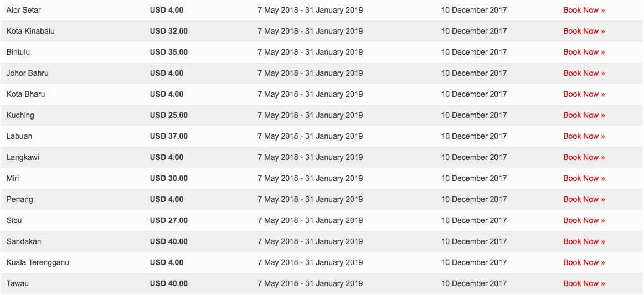644x295 pixels.
Task: Select the Langkawi destination text
Action: click(23, 157)
